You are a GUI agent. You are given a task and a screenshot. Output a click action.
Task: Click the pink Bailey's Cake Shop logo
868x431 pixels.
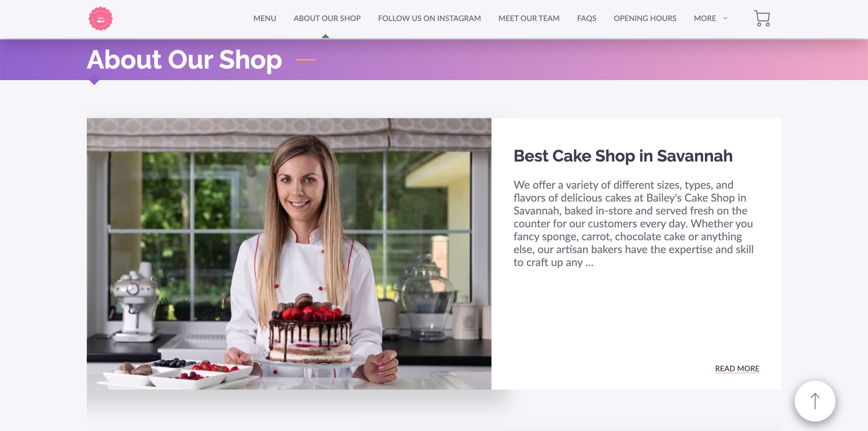tap(100, 19)
